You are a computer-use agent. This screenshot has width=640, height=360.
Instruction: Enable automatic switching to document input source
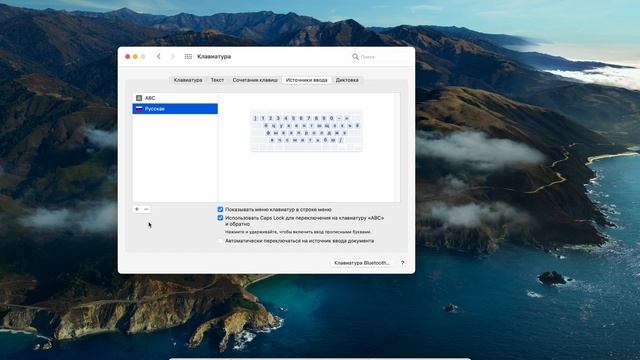220,241
